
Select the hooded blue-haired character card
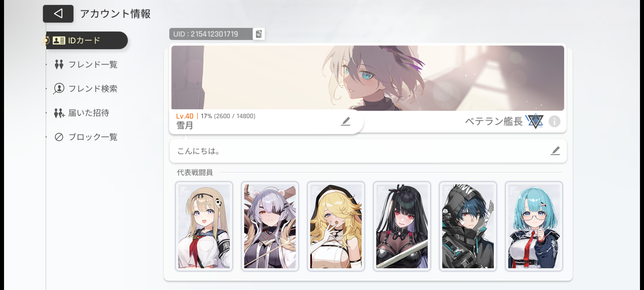tap(468, 226)
